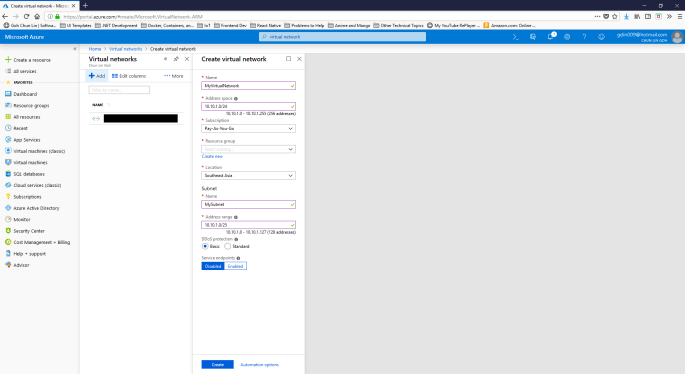Reload page in browser toolbar
The image size is (685, 374).
click(26, 17)
